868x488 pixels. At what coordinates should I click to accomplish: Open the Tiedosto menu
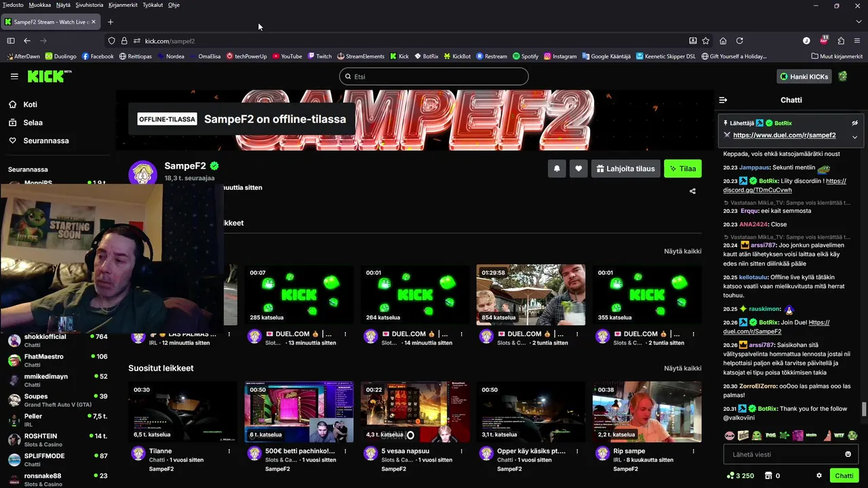(13, 5)
